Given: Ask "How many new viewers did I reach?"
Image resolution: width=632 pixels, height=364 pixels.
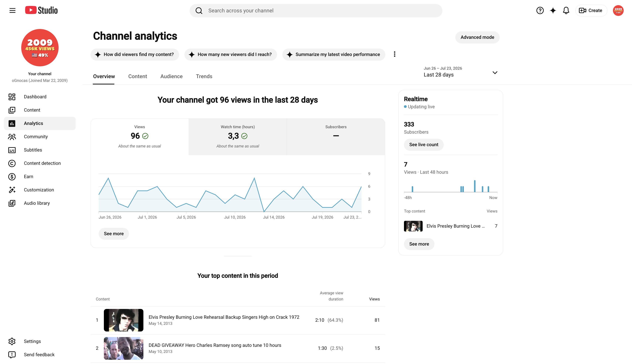Looking at the screenshot, I should tap(230, 55).
